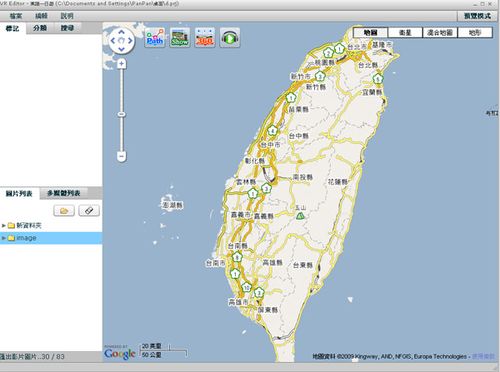Screen dimensions: 500x372
Task: Switch to the 多媒體列表 tab
Action: click(x=64, y=193)
